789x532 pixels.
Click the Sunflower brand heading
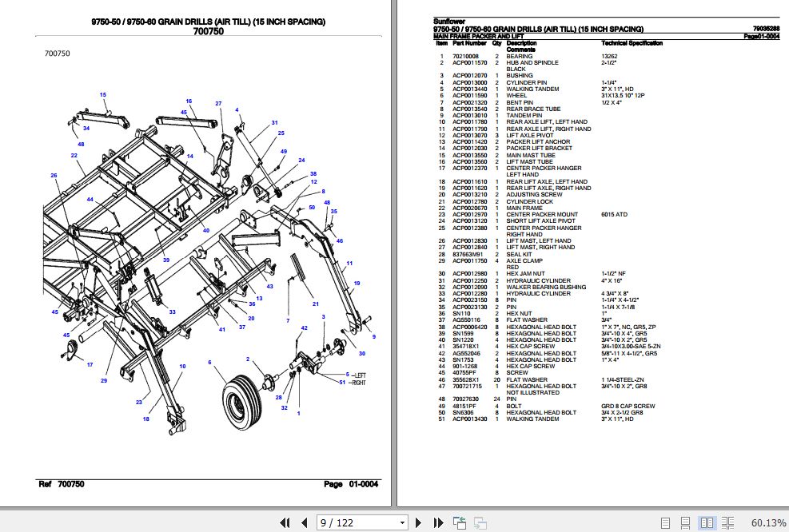tap(448, 22)
